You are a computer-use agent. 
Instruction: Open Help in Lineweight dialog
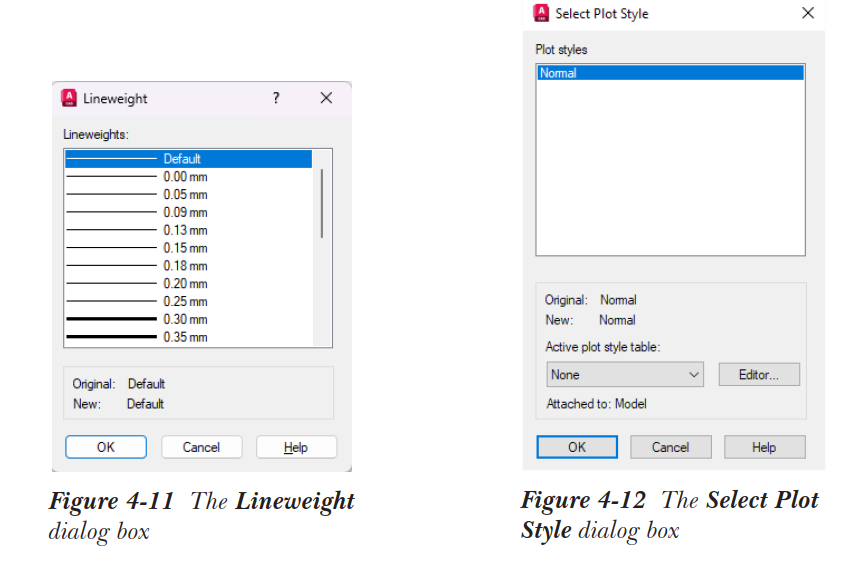tap(296, 447)
